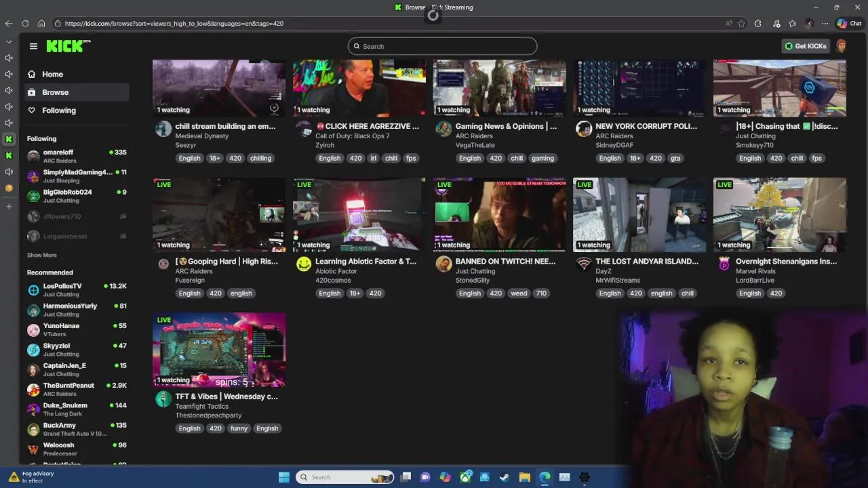Viewport: 868px width, 488px height.
Task: Open the browser profile avatar
Action: click(x=808, y=23)
